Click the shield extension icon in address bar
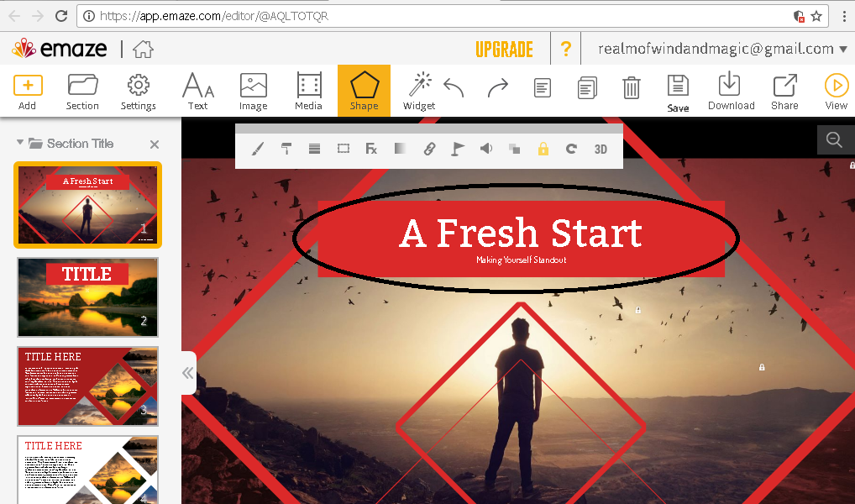 [799, 16]
